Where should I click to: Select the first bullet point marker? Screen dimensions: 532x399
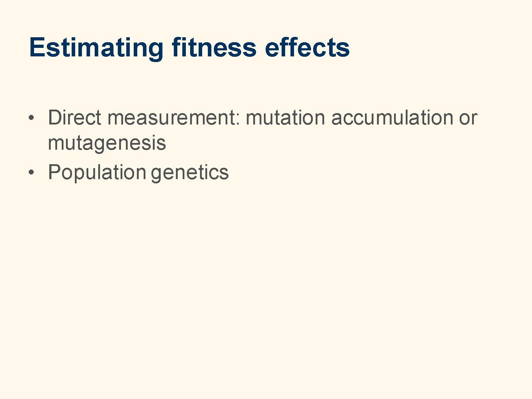(32, 117)
